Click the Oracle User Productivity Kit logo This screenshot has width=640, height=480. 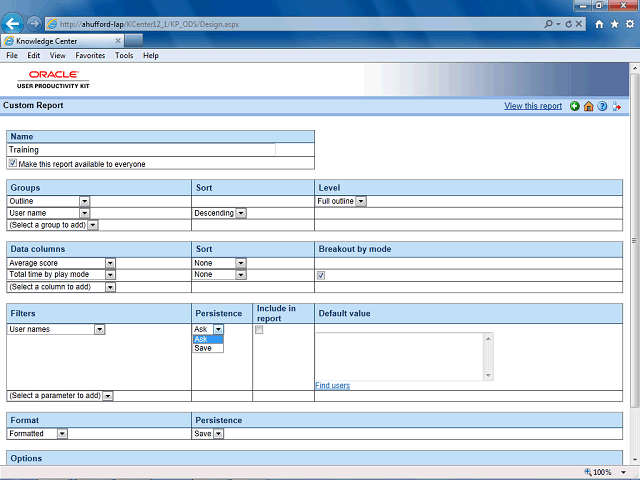[53, 79]
